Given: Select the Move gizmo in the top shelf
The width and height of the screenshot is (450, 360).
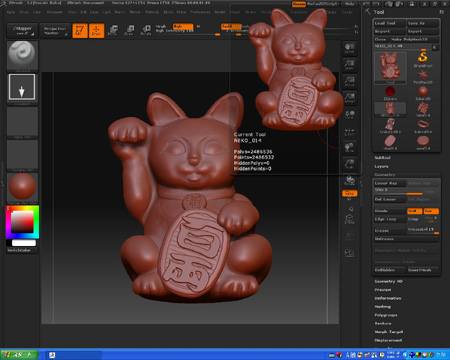Looking at the screenshot, I should click(113, 30).
